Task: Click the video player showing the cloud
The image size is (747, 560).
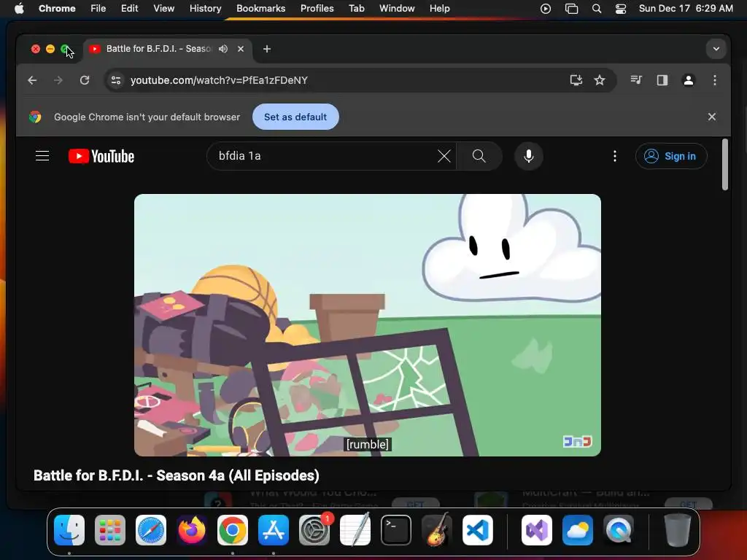Action: (368, 324)
